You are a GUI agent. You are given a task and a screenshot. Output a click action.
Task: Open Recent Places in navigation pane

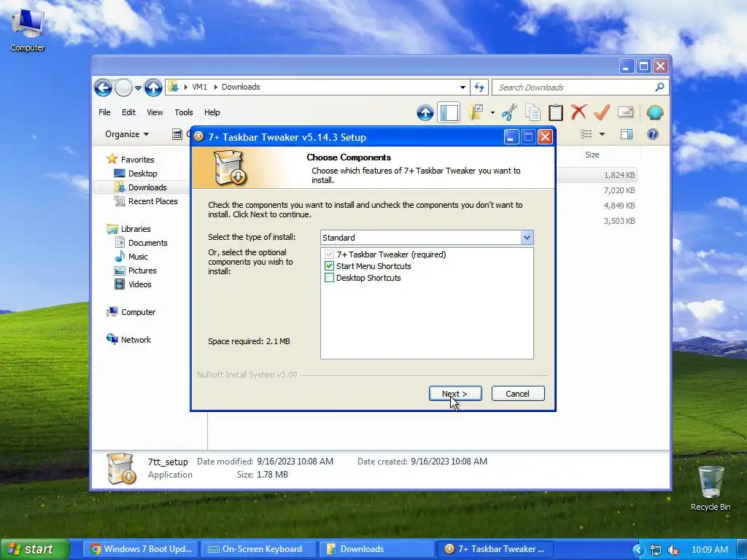pyautogui.click(x=153, y=201)
